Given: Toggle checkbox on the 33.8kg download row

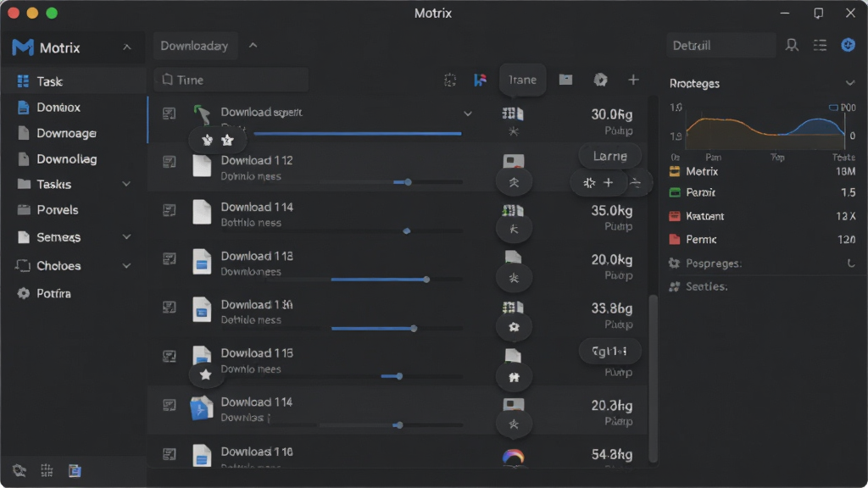Looking at the screenshot, I should point(170,307).
